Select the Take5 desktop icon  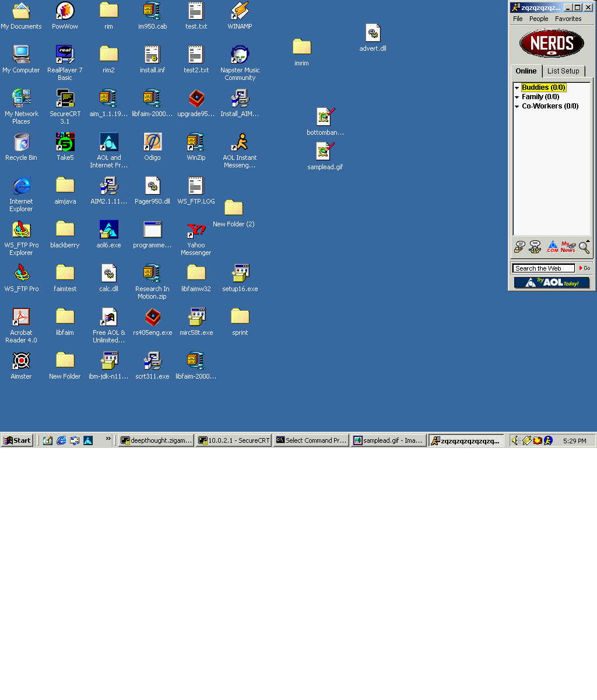coord(65,147)
